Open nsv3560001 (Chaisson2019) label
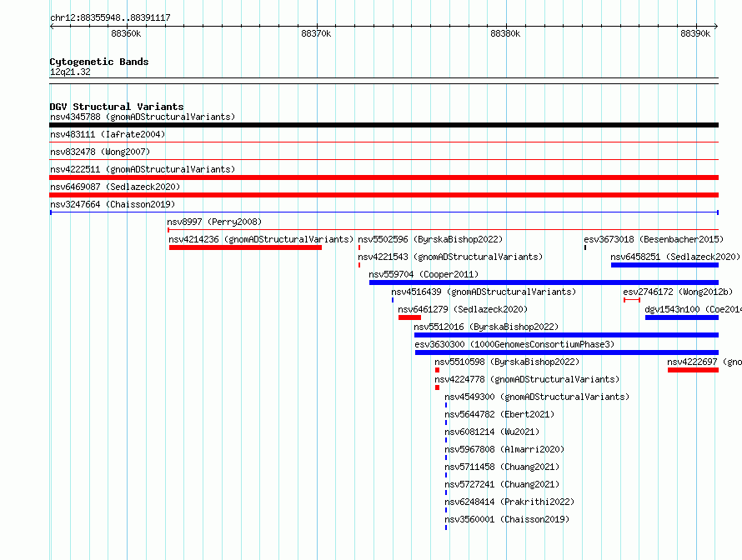Viewport: 742px width, 560px height. 507,519
